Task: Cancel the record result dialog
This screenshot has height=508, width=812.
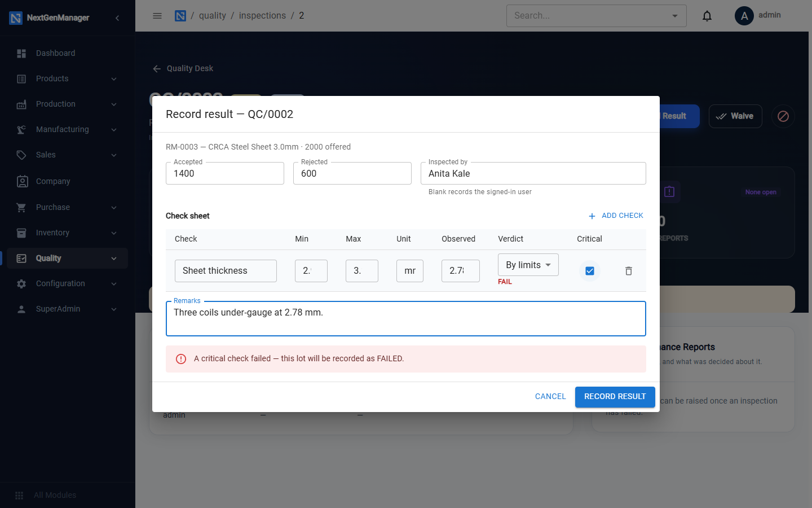Action: (550, 397)
